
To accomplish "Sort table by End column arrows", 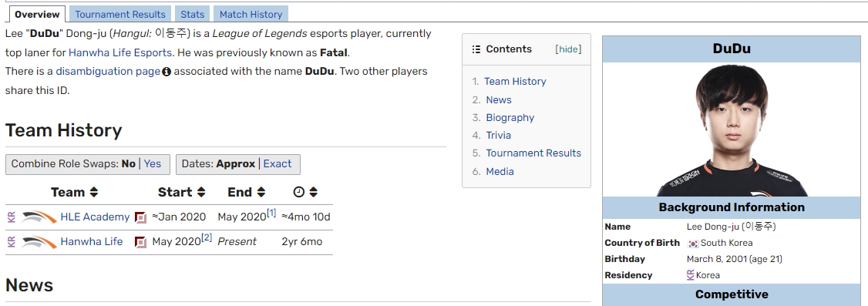I will coord(261,193).
